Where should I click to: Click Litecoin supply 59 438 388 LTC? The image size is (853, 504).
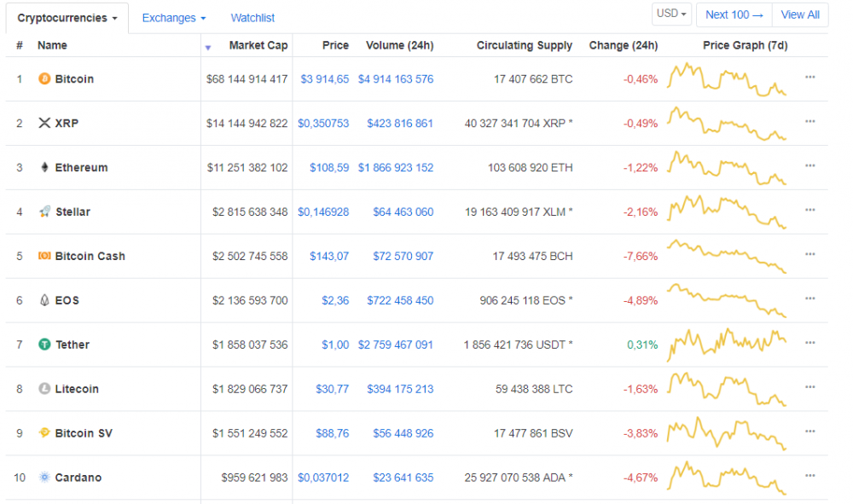pyautogui.click(x=534, y=389)
